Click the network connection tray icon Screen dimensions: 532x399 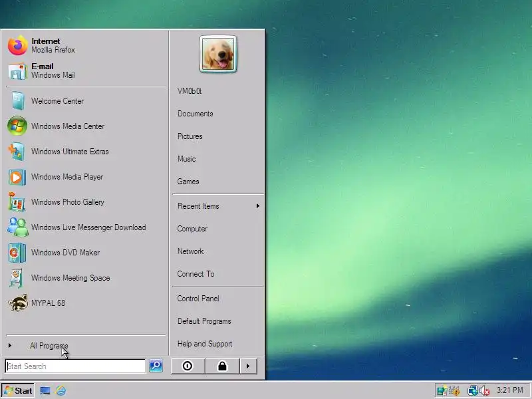pyautogui.click(x=472, y=390)
